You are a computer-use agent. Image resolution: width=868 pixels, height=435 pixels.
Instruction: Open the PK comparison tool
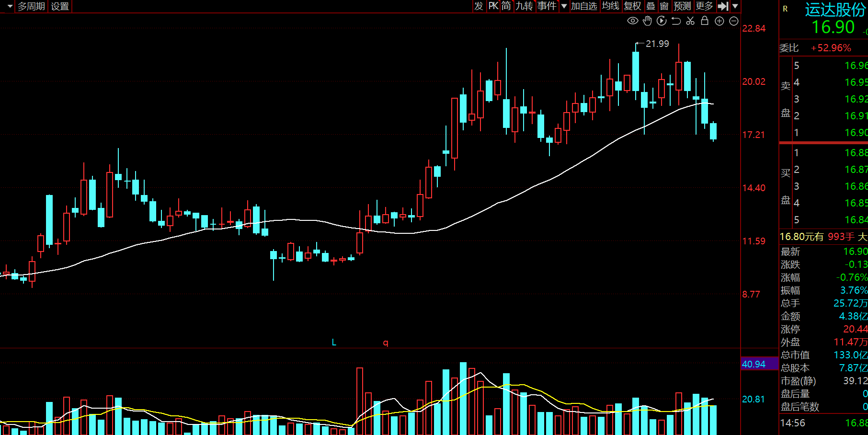pyautogui.click(x=493, y=6)
